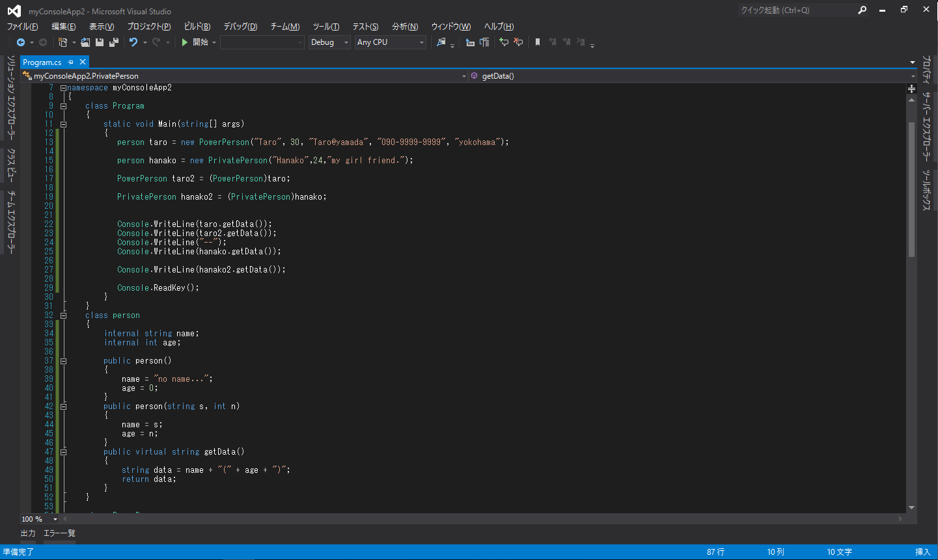Open the ツール(T) menu

326,27
